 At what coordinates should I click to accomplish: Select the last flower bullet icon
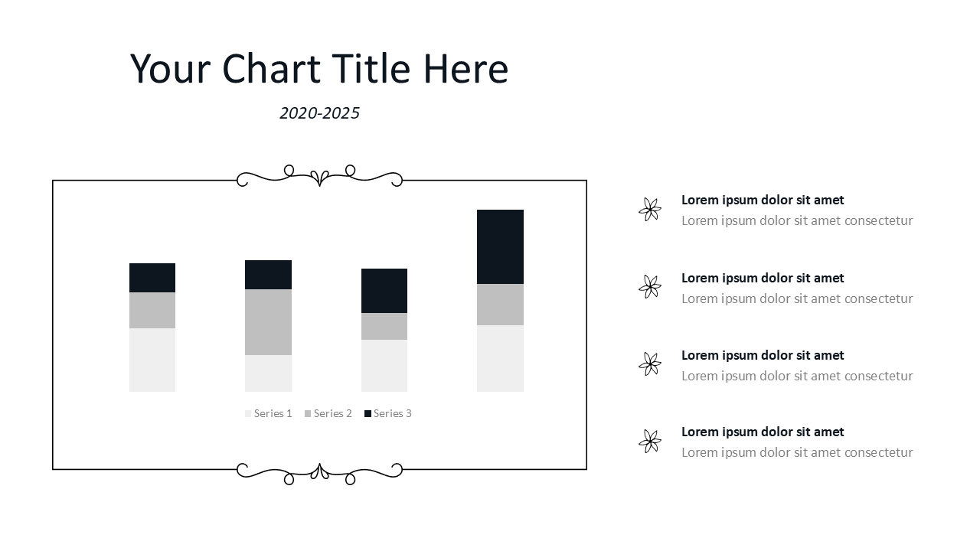click(x=650, y=442)
